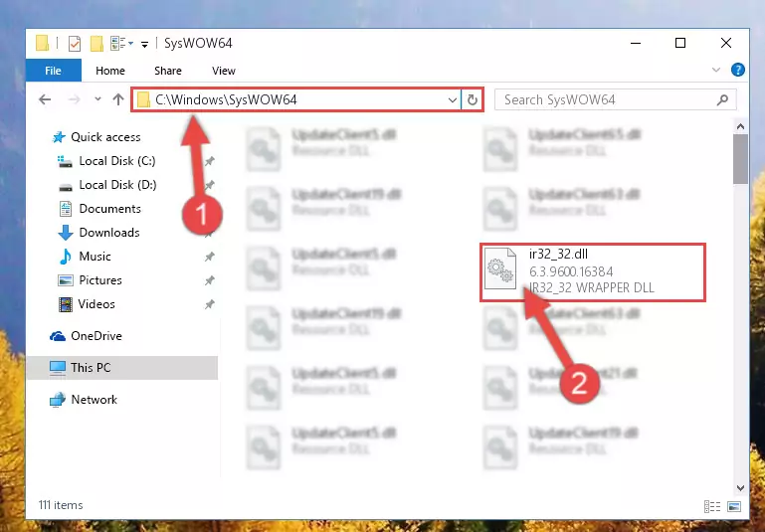Click the scroll down arrow of file list

740,487
